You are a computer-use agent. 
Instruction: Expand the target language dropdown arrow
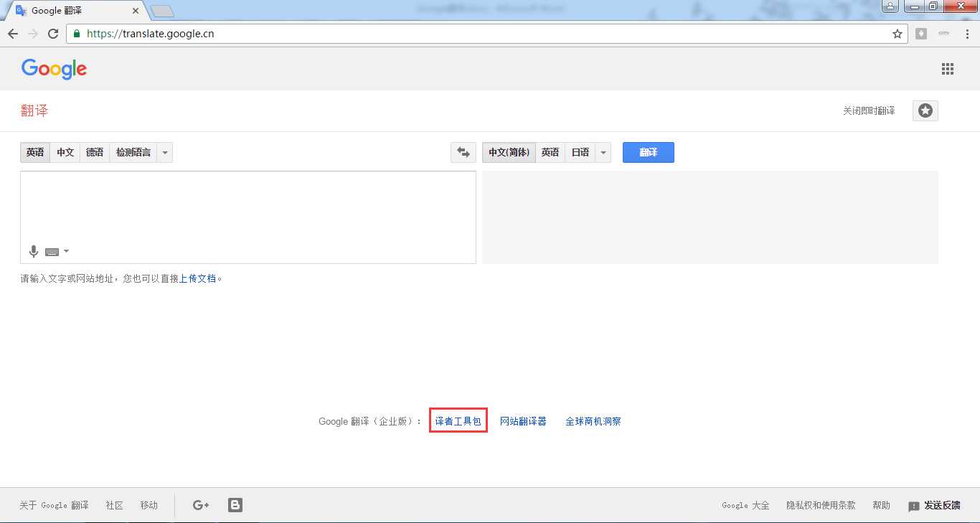[x=603, y=152]
